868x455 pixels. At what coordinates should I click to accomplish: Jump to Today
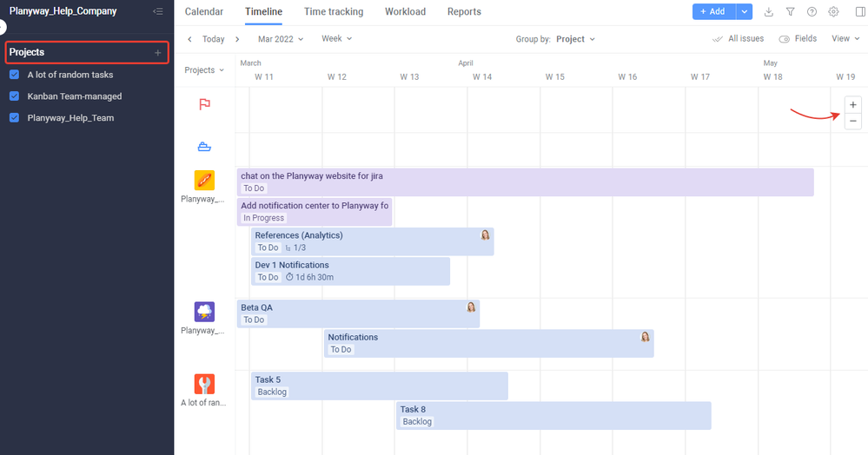(213, 39)
